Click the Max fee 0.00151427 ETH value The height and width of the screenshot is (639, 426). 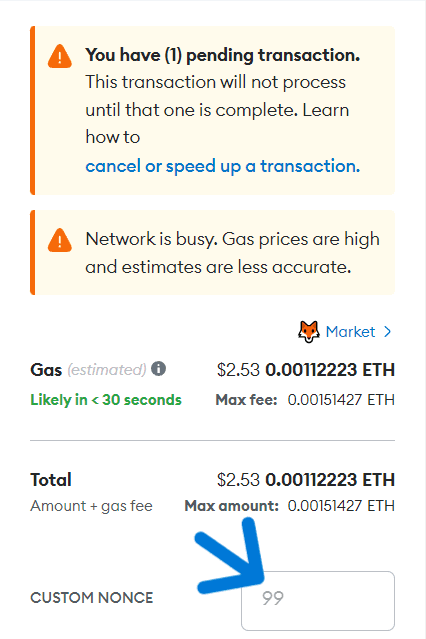click(341, 400)
